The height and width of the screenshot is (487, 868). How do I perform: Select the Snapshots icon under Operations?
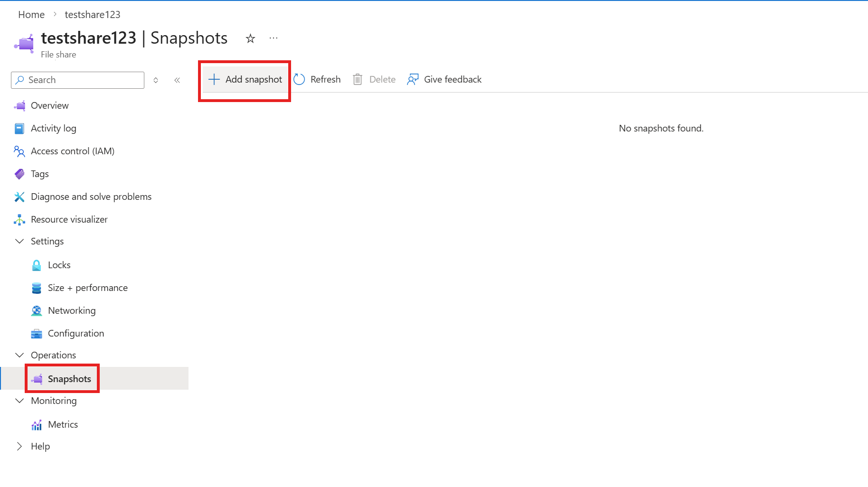[37, 378]
